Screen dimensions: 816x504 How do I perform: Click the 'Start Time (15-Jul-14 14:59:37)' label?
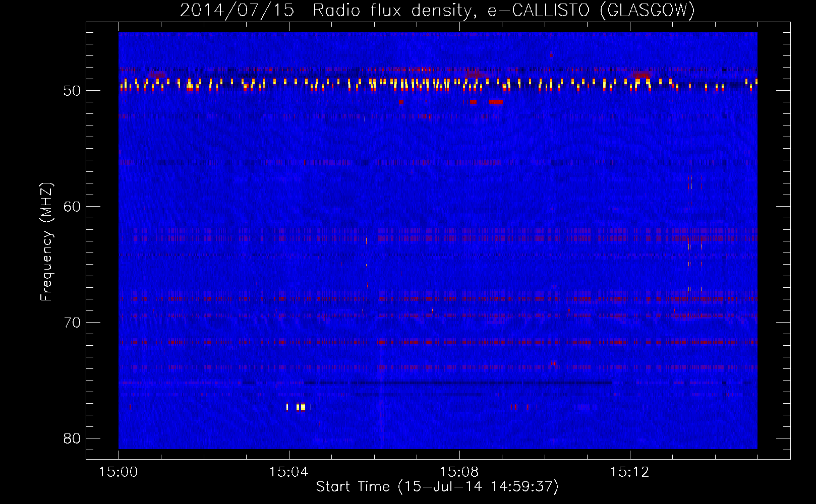click(x=437, y=487)
